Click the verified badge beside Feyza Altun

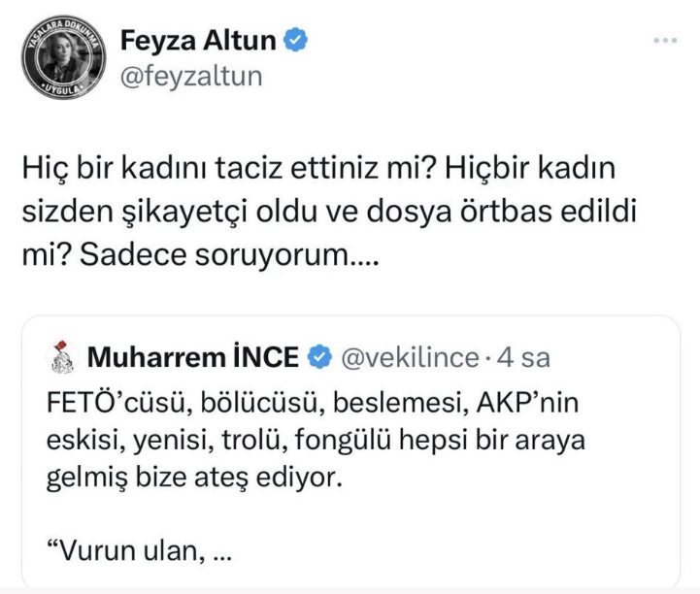coord(296,41)
